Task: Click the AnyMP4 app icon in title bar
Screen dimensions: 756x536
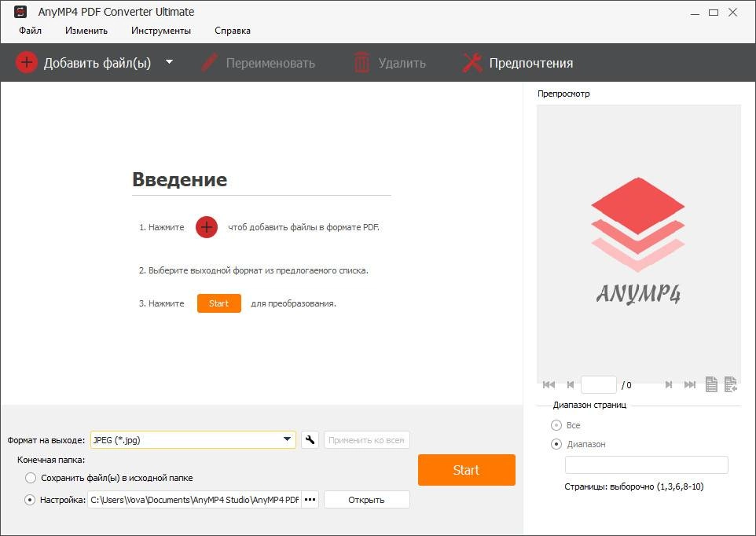Action: [20, 12]
